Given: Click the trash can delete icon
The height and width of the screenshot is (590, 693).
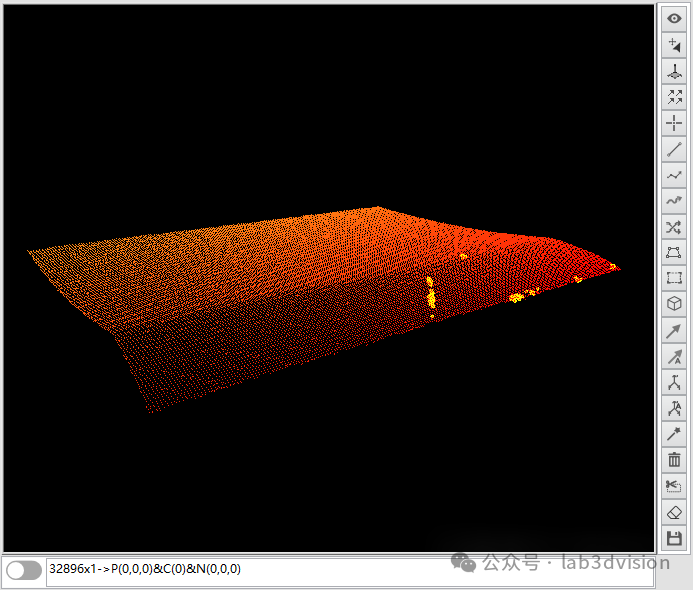Looking at the screenshot, I should [x=674, y=460].
